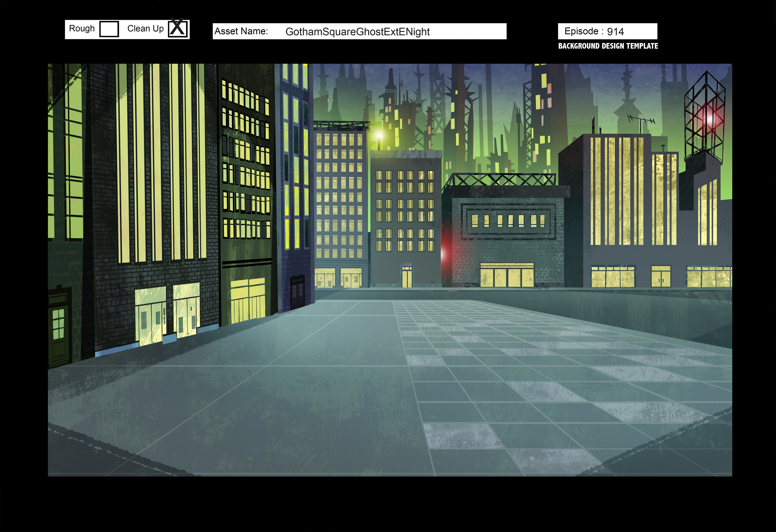This screenshot has height=532, width=776.
Task: Click the small double-door entrance on right building
Action: (x=661, y=276)
